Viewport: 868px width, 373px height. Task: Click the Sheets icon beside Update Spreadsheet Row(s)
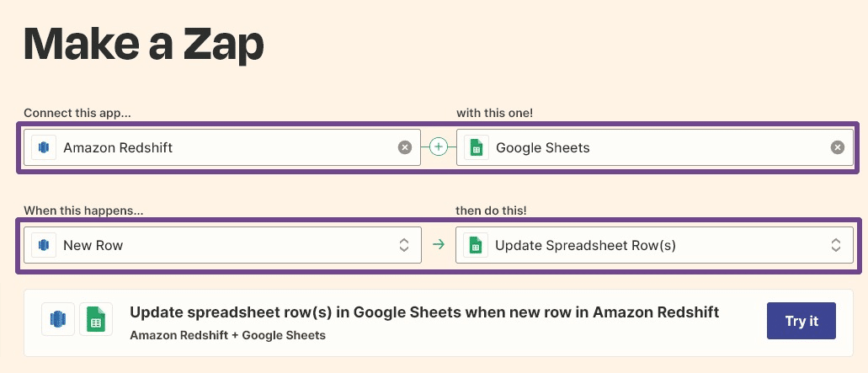[476, 245]
